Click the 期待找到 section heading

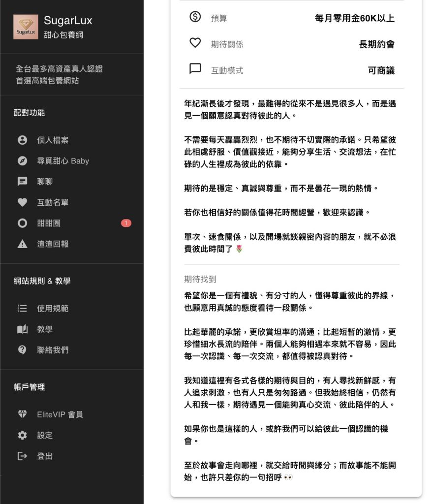tap(200, 279)
